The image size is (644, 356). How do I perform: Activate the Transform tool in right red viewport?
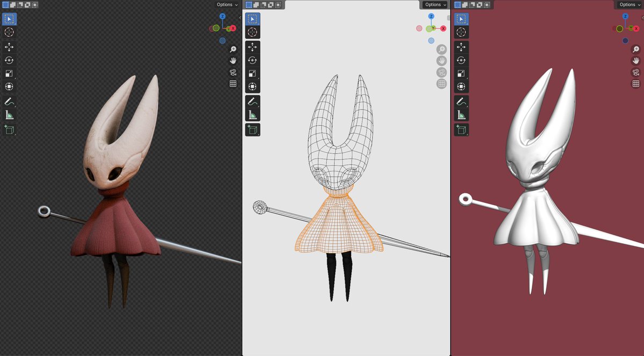(x=462, y=86)
